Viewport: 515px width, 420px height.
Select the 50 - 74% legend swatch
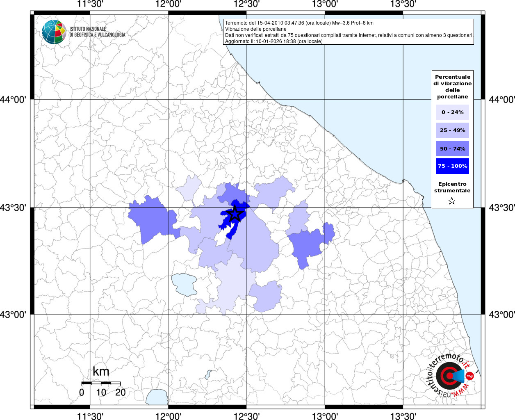click(452, 148)
